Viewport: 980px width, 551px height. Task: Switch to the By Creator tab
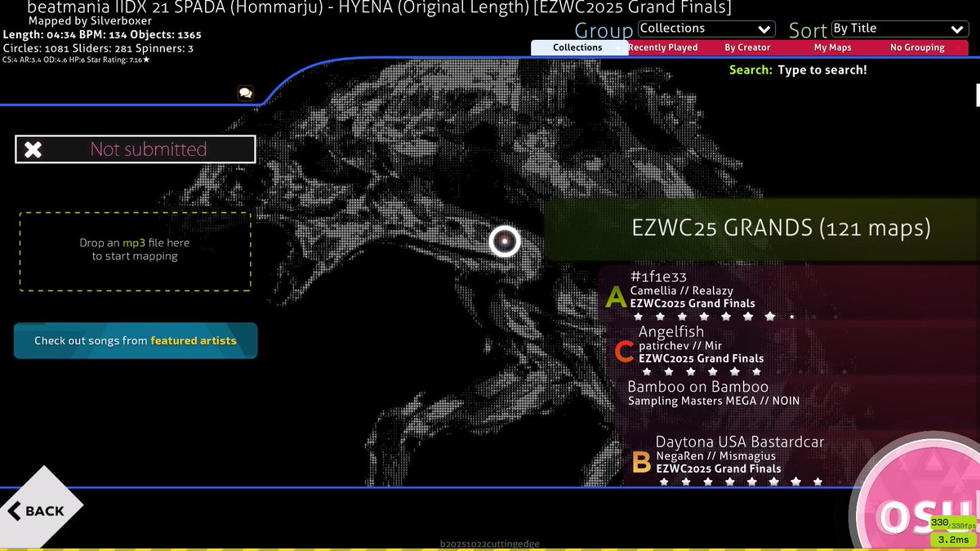(747, 47)
